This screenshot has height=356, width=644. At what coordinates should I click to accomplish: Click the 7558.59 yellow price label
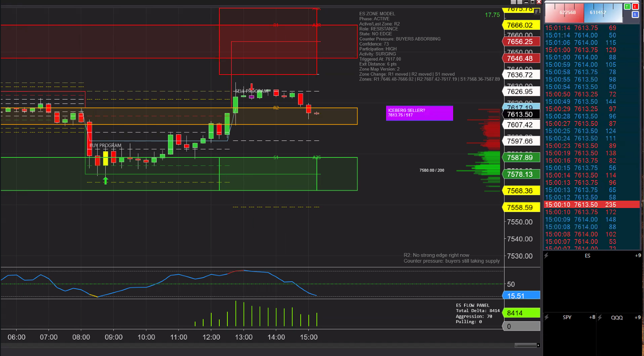coord(521,207)
